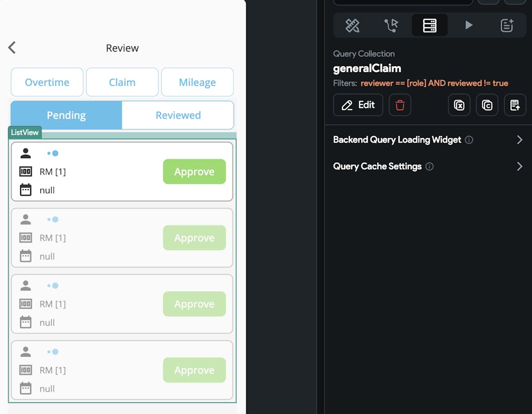The width and height of the screenshot is (532, 414).
Task: Open the documentation notes tab icon
Action: pos(507,26)
